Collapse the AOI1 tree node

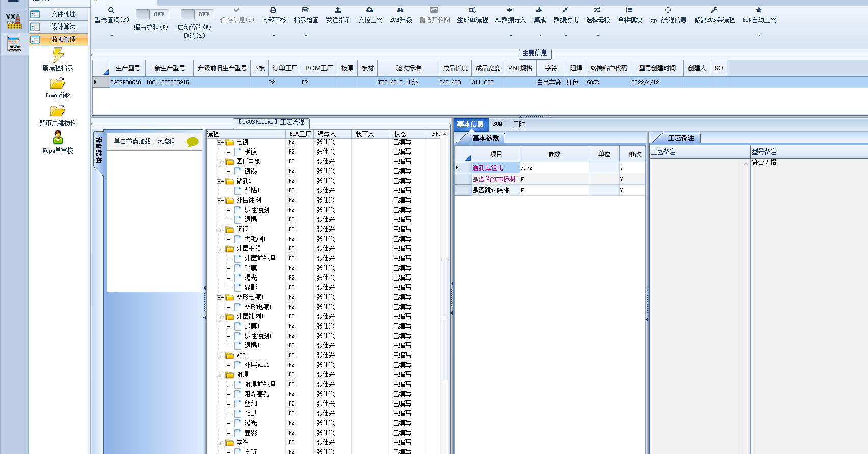click(x=219, y=356)
